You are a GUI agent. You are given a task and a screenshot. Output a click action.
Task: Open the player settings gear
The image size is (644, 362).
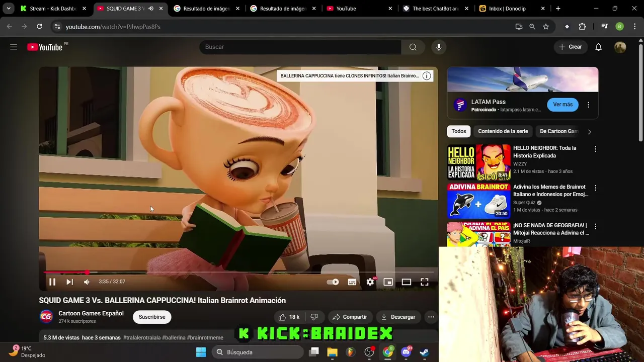(370, 282)
